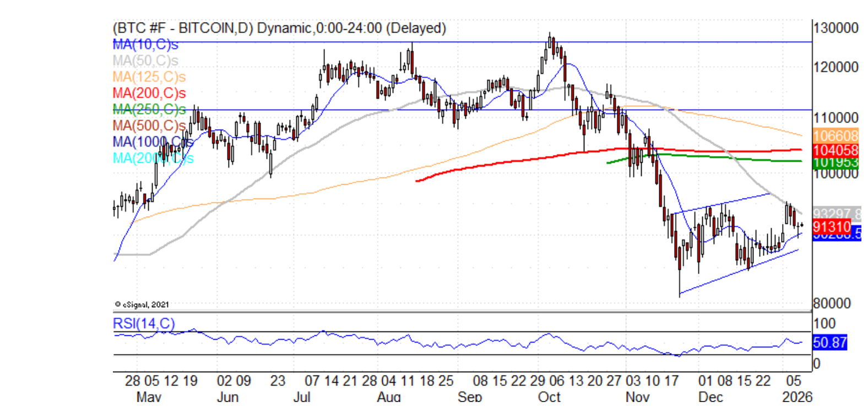
Task: Click the red 91310 last price tag
Action: [x=832, y=227]
